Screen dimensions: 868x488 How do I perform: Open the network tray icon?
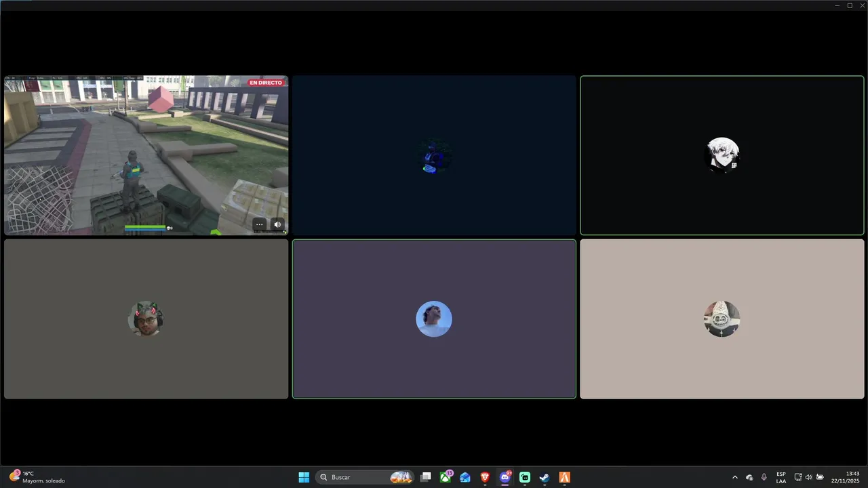pos(798,477)
